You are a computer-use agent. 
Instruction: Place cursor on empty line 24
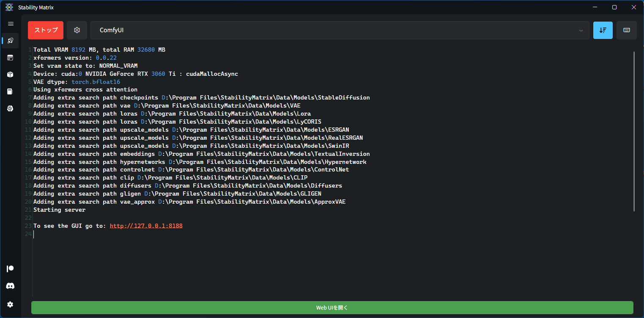[332, 234]
